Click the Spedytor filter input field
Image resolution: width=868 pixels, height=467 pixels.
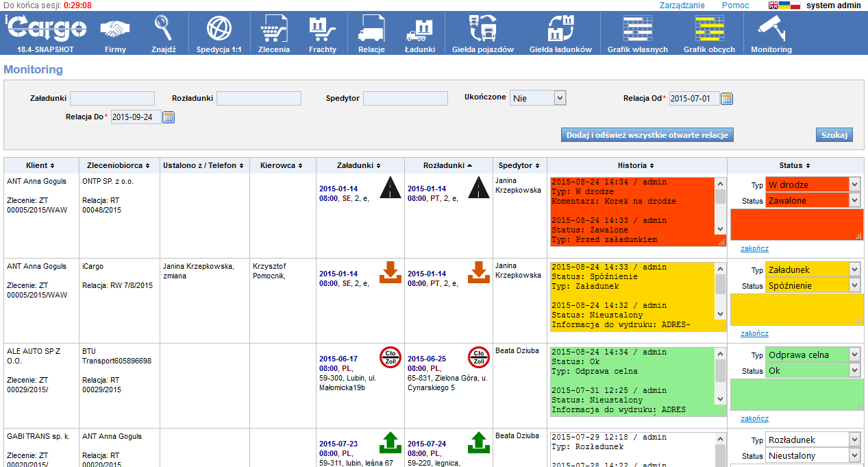tap(405, 99)
